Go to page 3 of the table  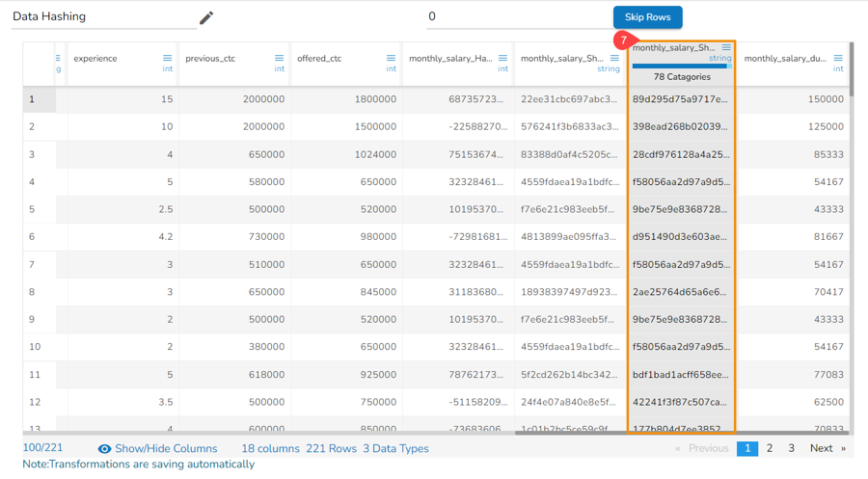[792, 448]
